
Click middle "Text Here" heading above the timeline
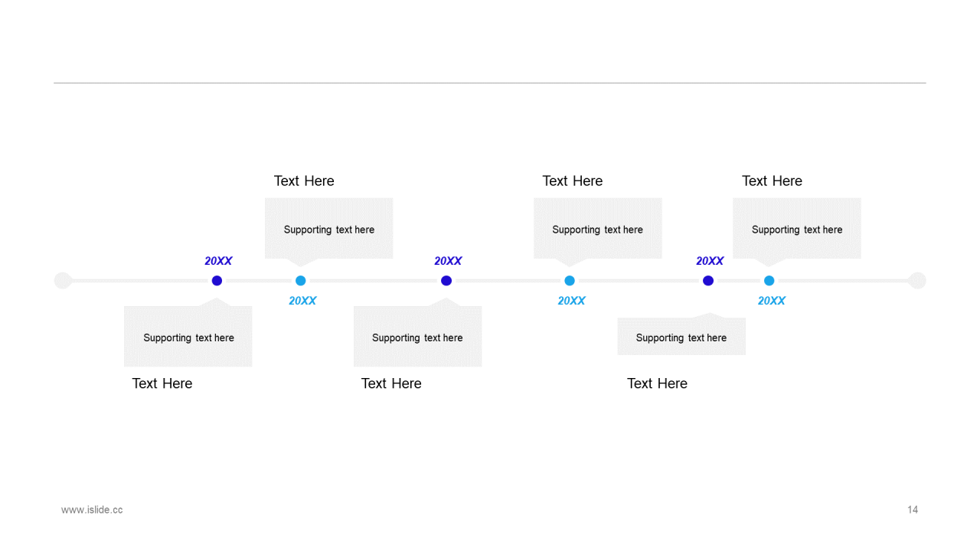(573, 181)
